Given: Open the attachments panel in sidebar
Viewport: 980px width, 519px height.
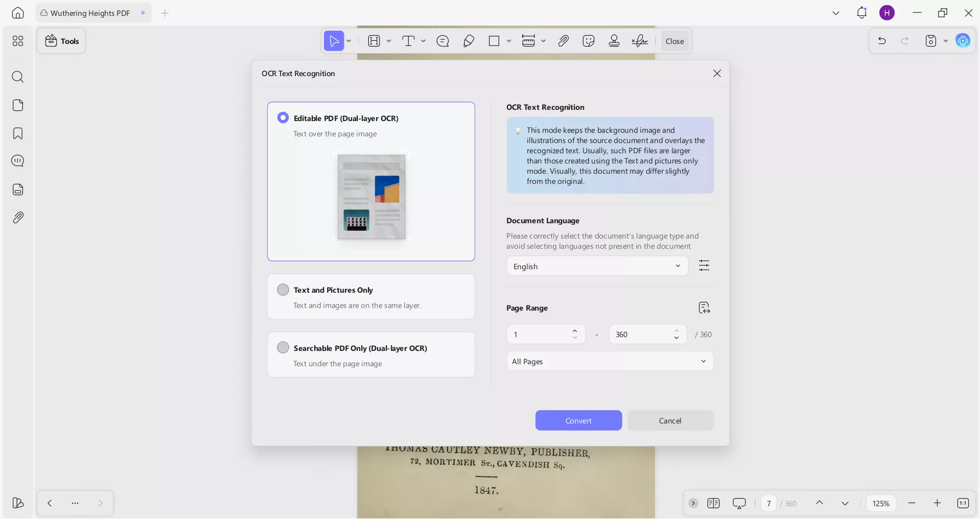Looking at the screenshot, I should [x=18, y=218].
